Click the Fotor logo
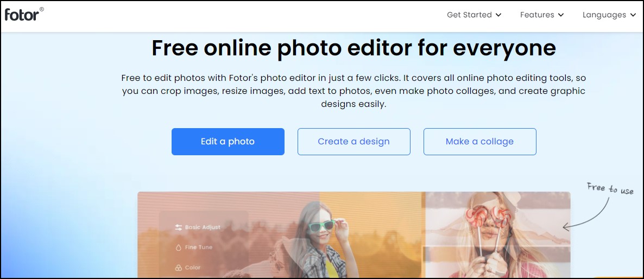Image resolution: width=644 pixels, height=279 pixels. pos(24,14)
